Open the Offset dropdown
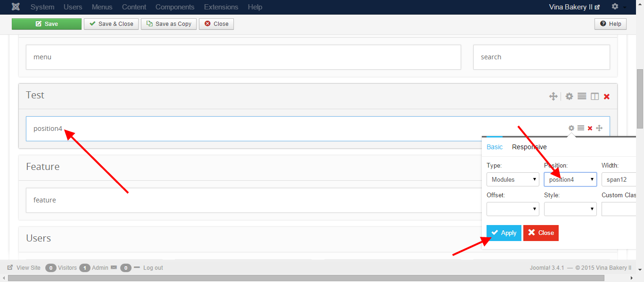This screenshot has width=644, height=282. [x=512, y=209]
